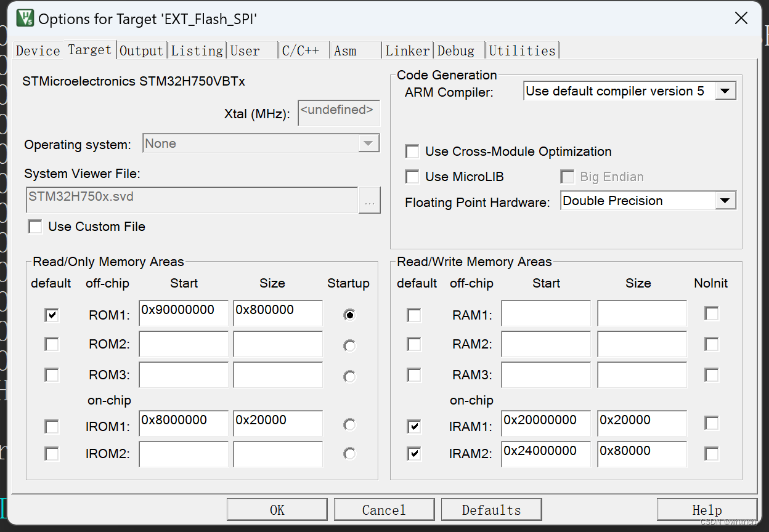
Task: Uncheck the default checkbox for ROM1
Action: (x=51, y=315)
